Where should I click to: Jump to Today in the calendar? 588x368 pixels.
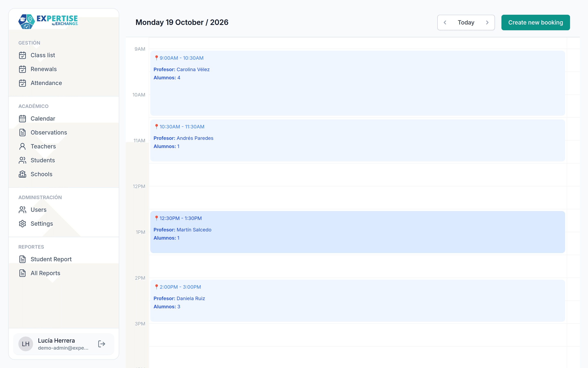point(466,22)
